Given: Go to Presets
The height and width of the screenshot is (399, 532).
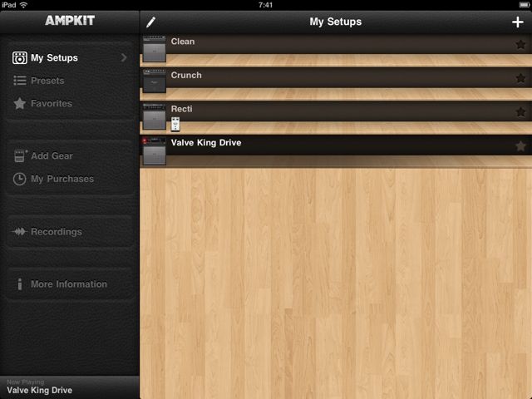Looking at the screenshot, I should pyautogui.click(x=70, y=81).
